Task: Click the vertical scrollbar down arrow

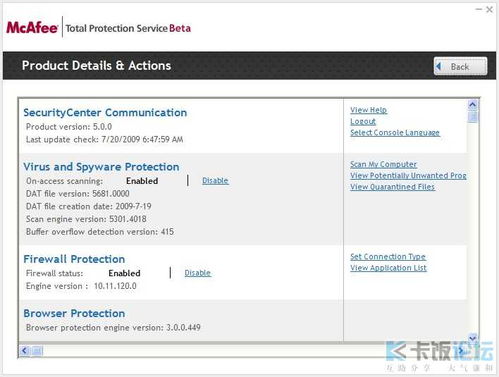Action: (472, 338)
